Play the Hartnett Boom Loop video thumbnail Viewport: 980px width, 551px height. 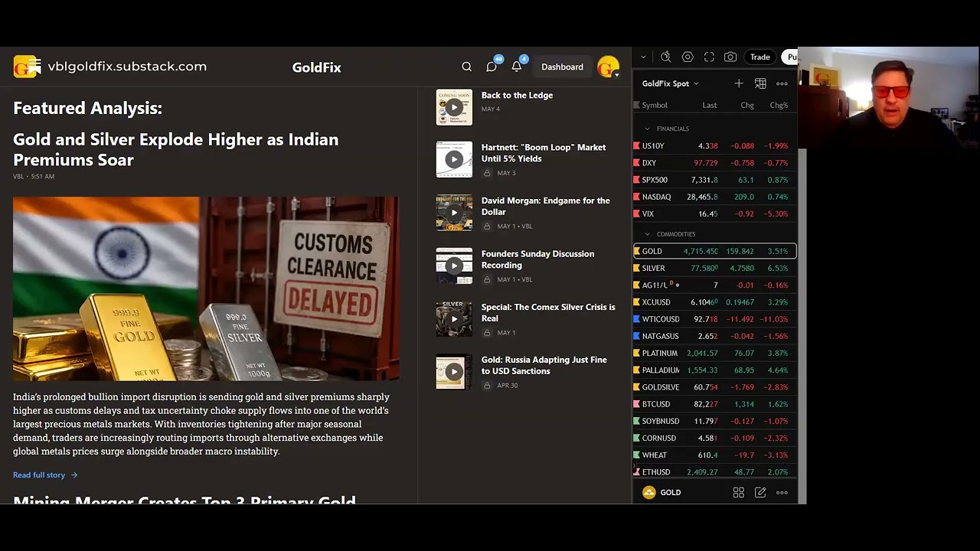(454, 159)
